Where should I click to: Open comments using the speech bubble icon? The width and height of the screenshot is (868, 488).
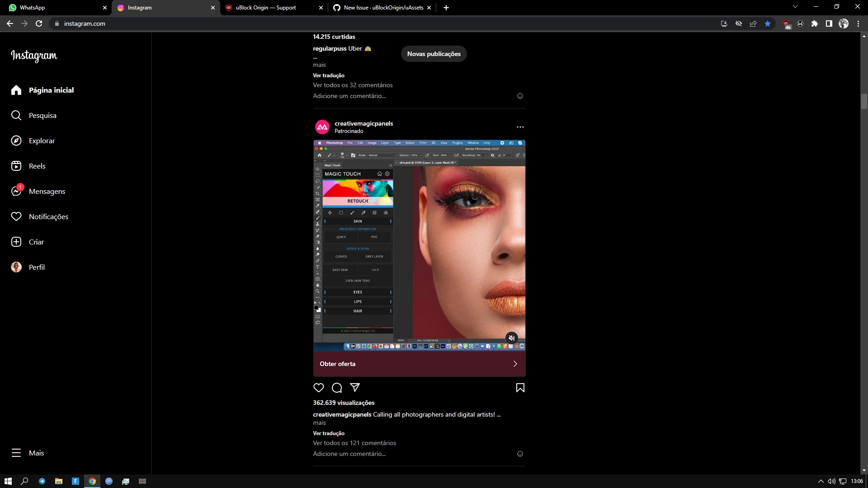337,388
